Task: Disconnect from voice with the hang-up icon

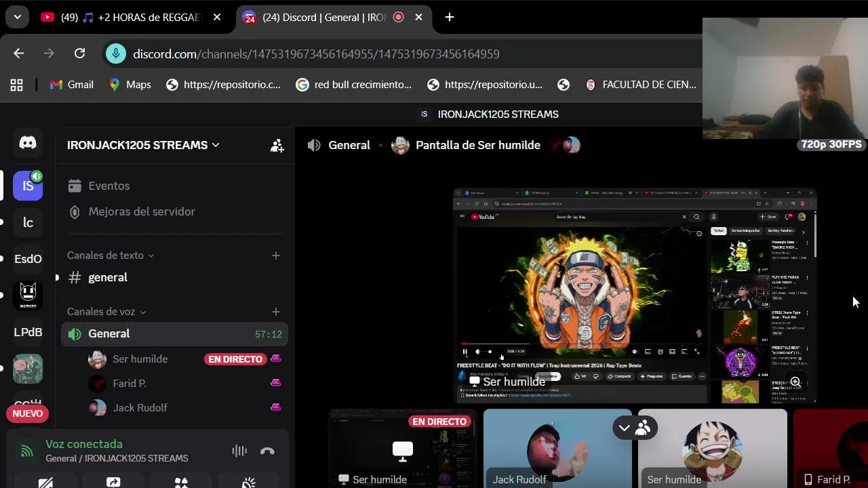Action: (267, 451)
